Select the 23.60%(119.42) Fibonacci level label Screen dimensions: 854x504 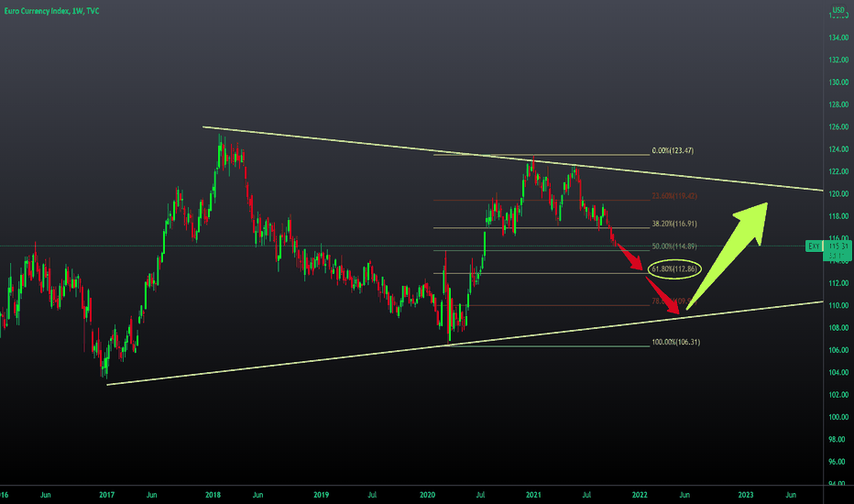tap(673, 195)
